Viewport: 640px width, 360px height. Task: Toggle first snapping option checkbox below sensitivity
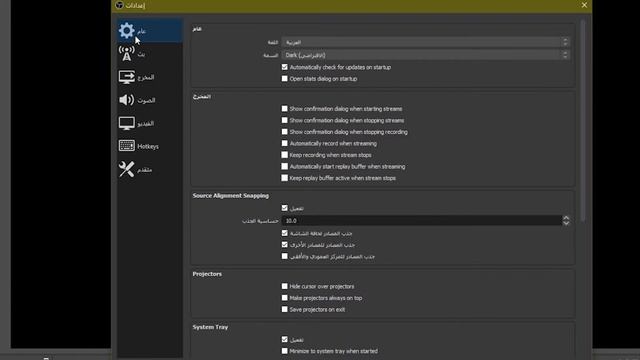284,233
